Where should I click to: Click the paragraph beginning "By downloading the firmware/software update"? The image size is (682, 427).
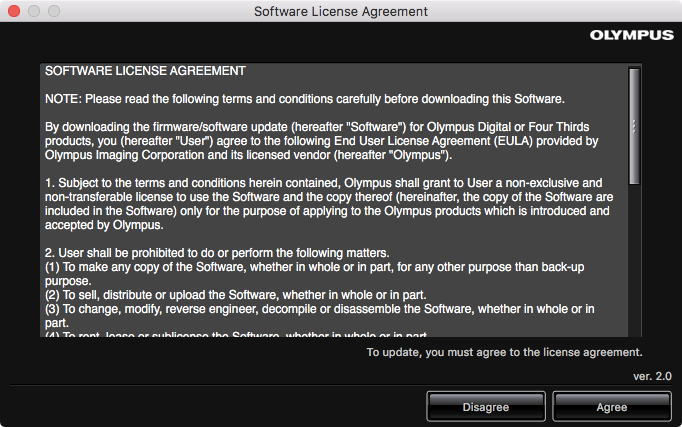pos(322,141)
